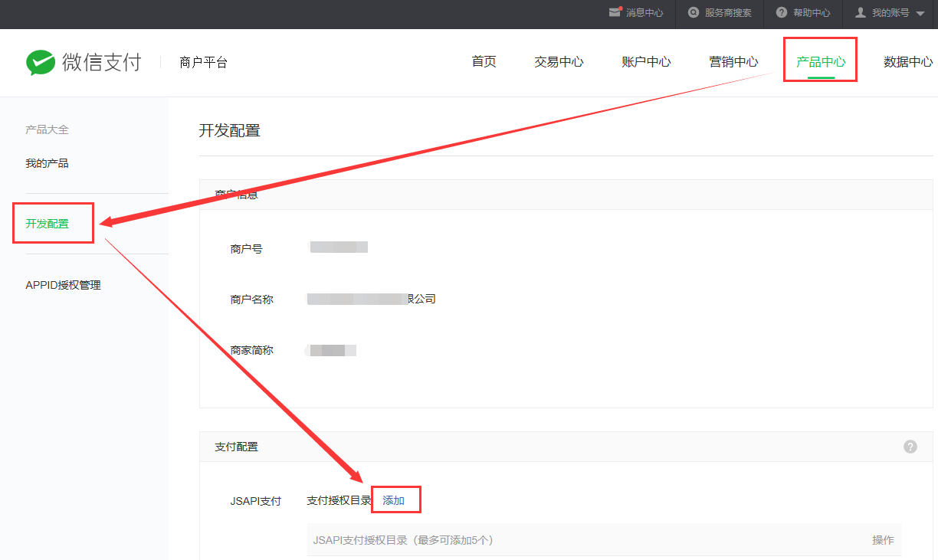The image size is (938, 560).
Task: Click 添加 link for 支付授权目录
Action: click(x=393, y=500)
